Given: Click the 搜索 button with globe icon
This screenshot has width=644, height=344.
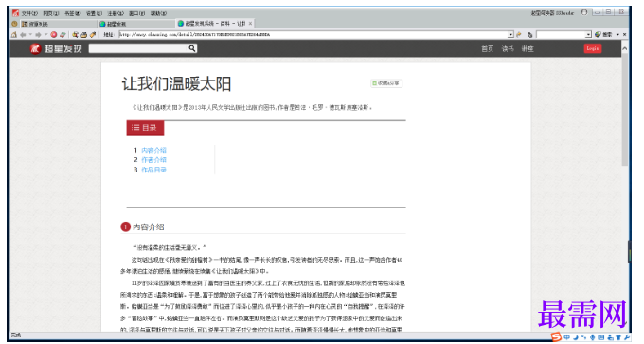Looking at the screenshot, I should pyautogui.click(x=603, y=35).
